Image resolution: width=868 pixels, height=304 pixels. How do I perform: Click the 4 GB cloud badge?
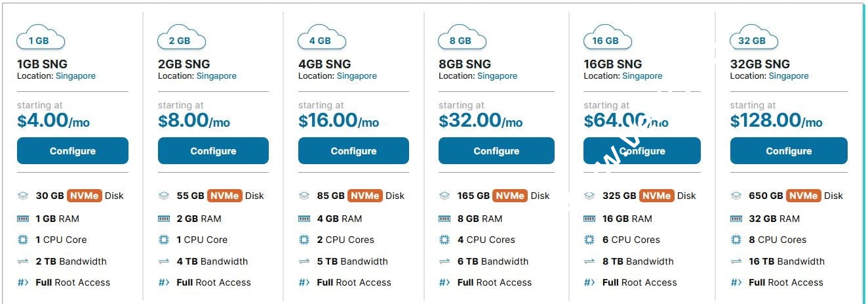click(321, 39)
